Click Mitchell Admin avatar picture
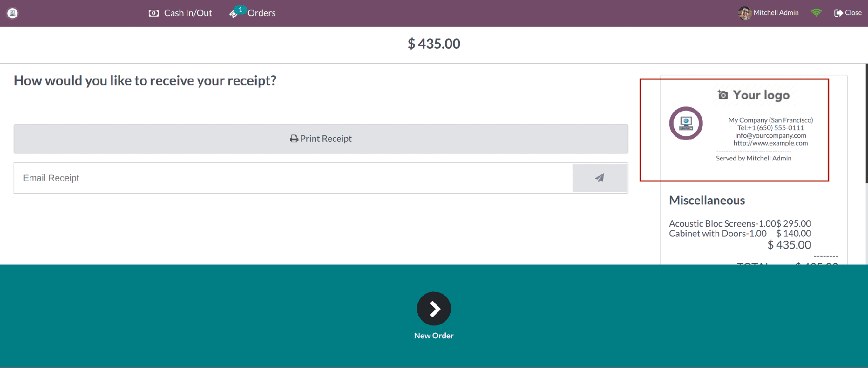The height and width of the screenshot is (368, 868). (x=744, y=13)
